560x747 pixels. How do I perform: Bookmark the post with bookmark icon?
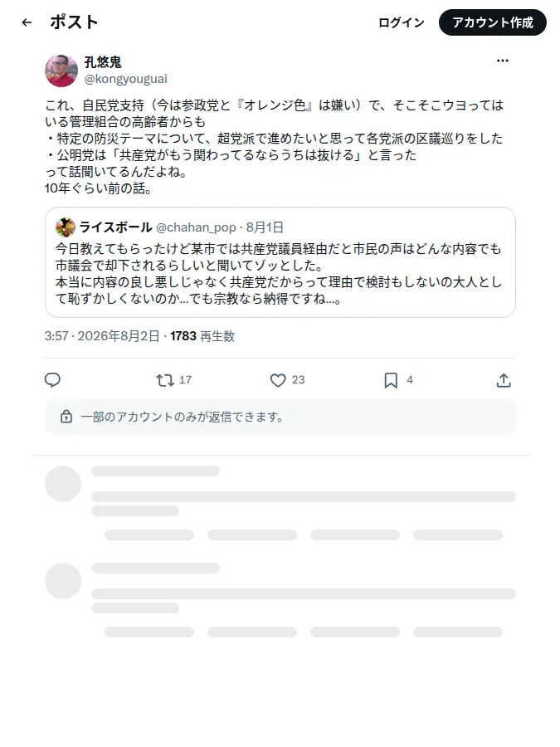391,380
